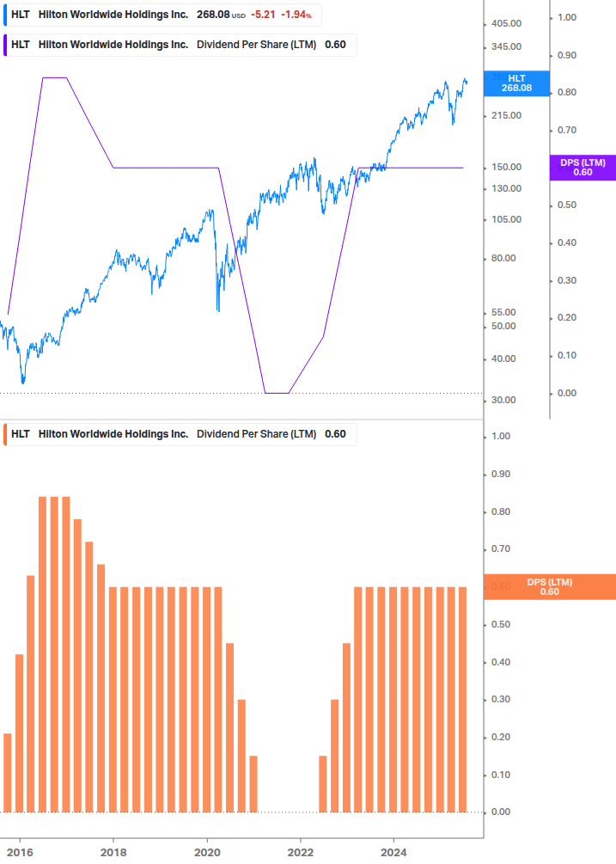This screenshot has width=616, height=864.
Task: Click the HLT price legend box
Action: tap(162, 15)
